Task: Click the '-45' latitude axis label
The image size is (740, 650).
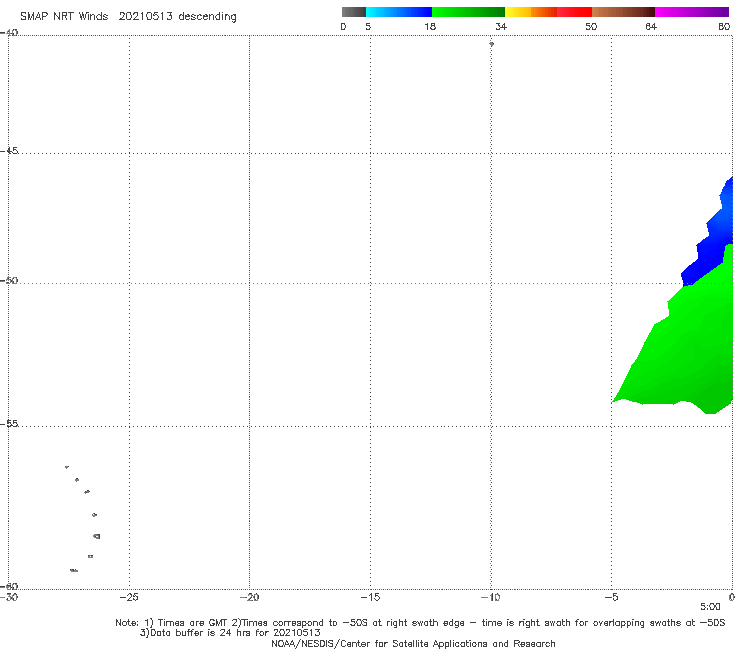Action: click(x=9, y=151)
